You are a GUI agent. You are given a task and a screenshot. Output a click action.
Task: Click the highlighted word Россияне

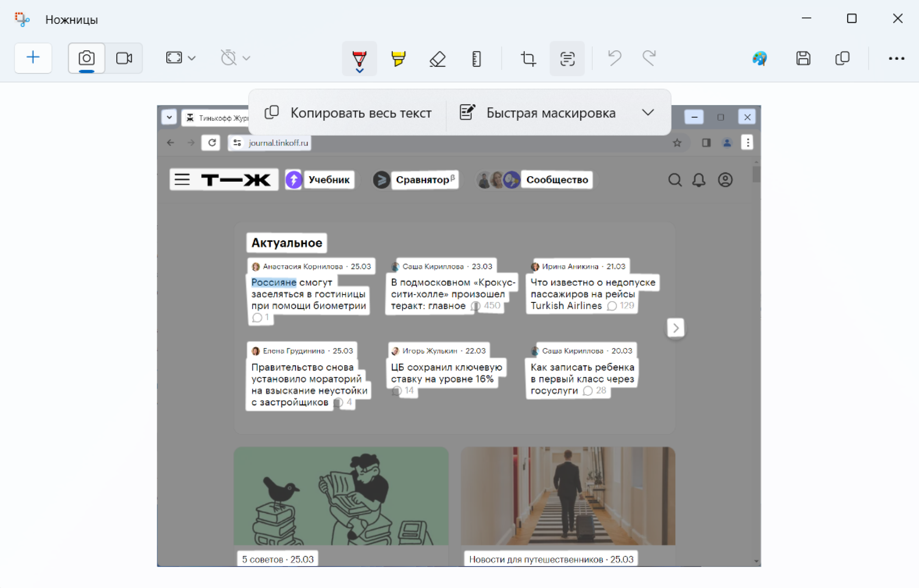(x=274, y=282)
